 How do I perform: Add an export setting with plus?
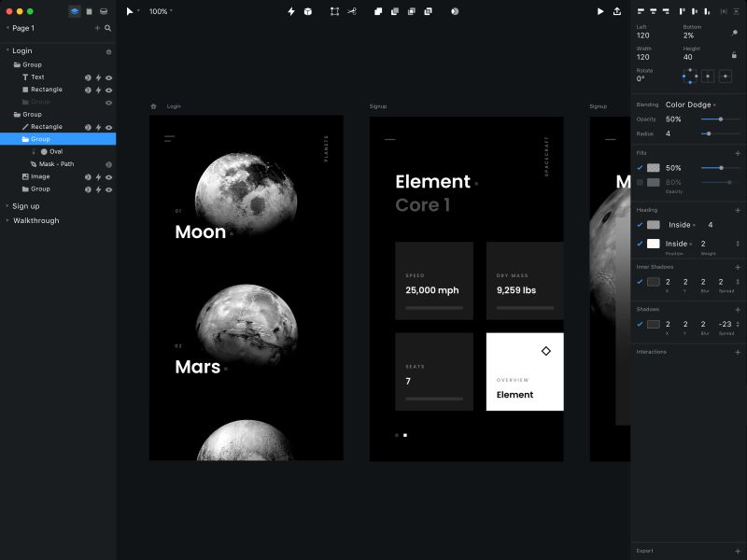[x=738, y=551]
